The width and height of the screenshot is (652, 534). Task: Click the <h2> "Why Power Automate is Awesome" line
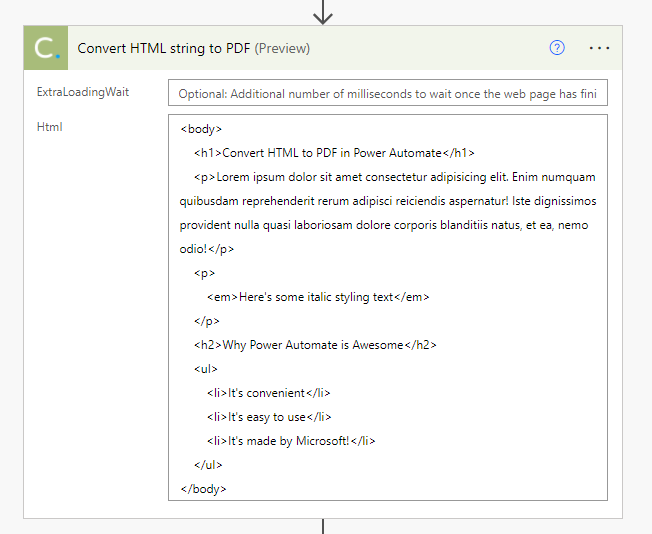coord(315,345)
